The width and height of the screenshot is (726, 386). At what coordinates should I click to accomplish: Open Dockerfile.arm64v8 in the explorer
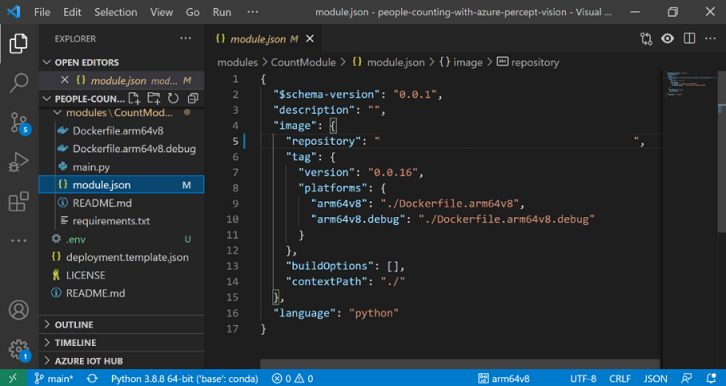[118, 131]
